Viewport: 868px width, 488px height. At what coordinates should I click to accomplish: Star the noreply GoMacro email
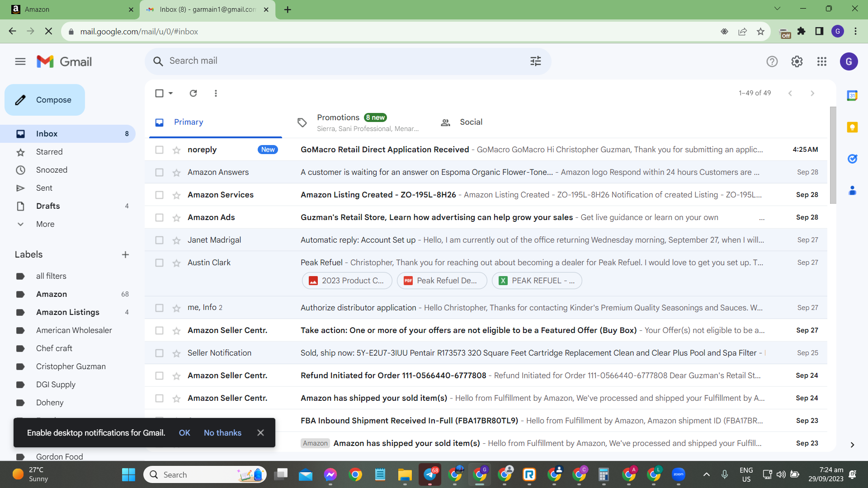tap(176, 150)
